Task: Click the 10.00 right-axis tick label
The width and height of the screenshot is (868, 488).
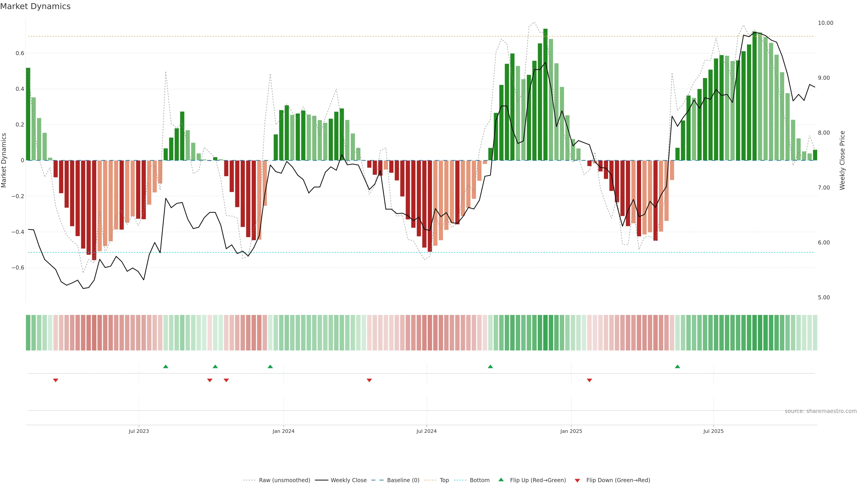Action: click(x=825, y=23)
